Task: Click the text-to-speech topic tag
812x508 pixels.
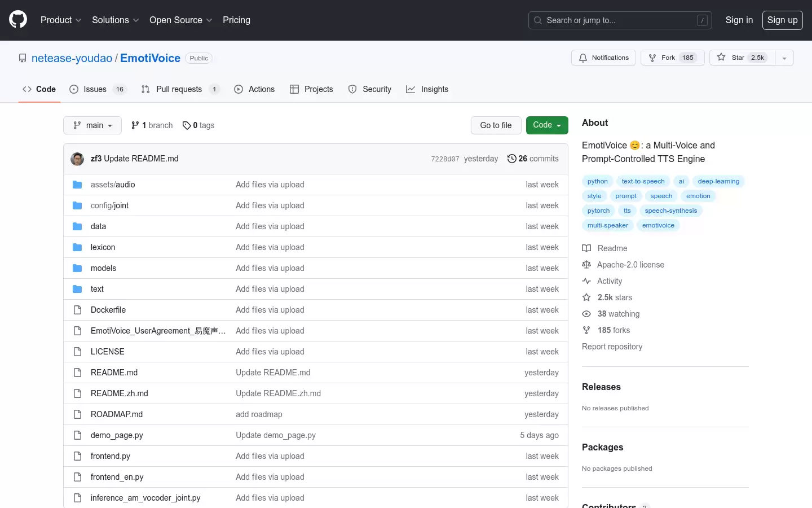Action: (x=643, y=181)
